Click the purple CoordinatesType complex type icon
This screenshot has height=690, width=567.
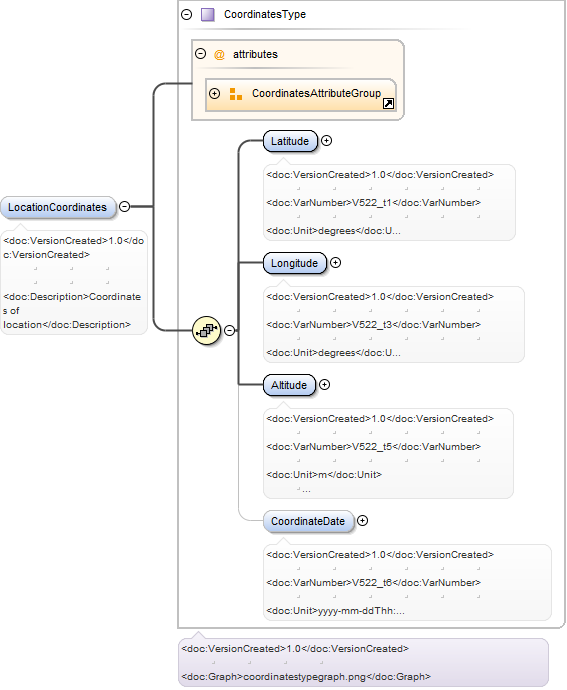[207, 15]
